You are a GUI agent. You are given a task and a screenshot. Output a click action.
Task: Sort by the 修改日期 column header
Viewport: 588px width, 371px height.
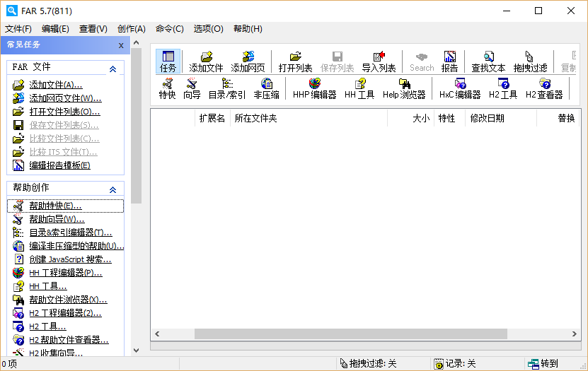pos(501,118)
